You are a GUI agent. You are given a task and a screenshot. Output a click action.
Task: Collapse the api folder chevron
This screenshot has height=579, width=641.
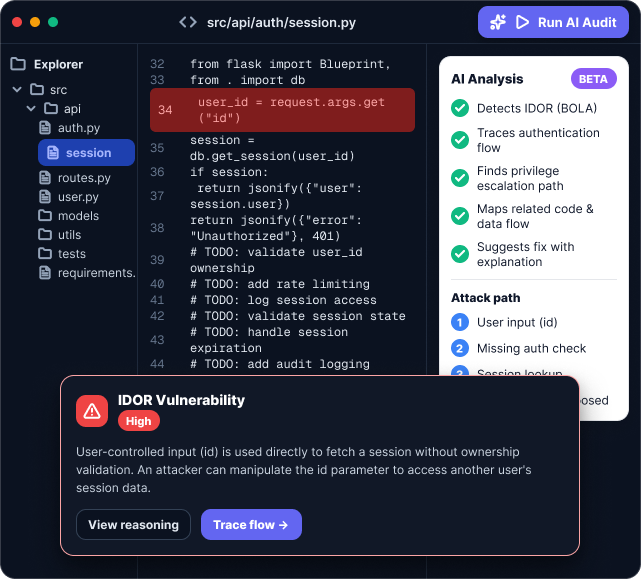point(31,108)
